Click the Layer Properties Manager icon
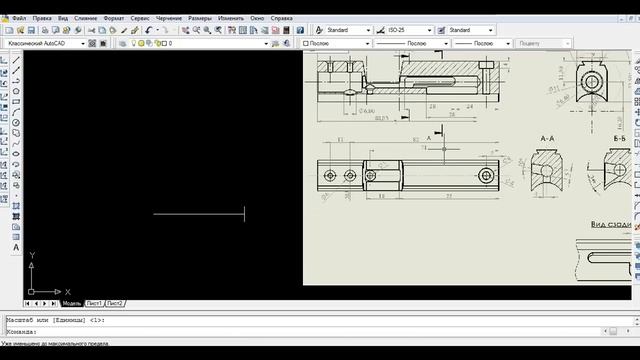This screenshot has height=360, width=640. [x=122, y=43]
